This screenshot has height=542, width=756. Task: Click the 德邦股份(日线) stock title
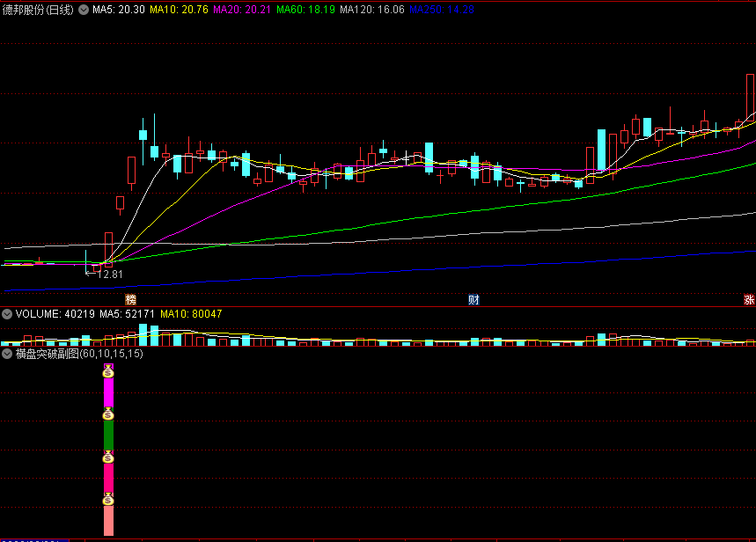(38, 10)
